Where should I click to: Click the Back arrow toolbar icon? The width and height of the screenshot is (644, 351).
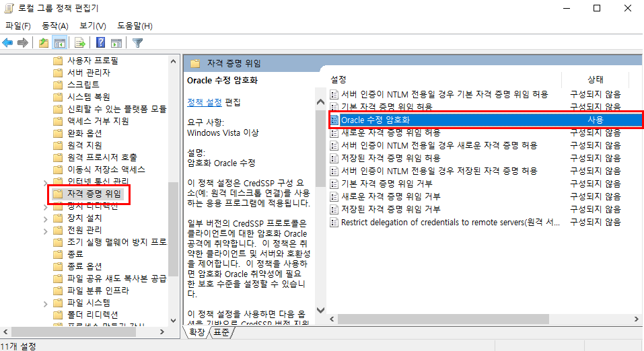click(x=7, y=42)
